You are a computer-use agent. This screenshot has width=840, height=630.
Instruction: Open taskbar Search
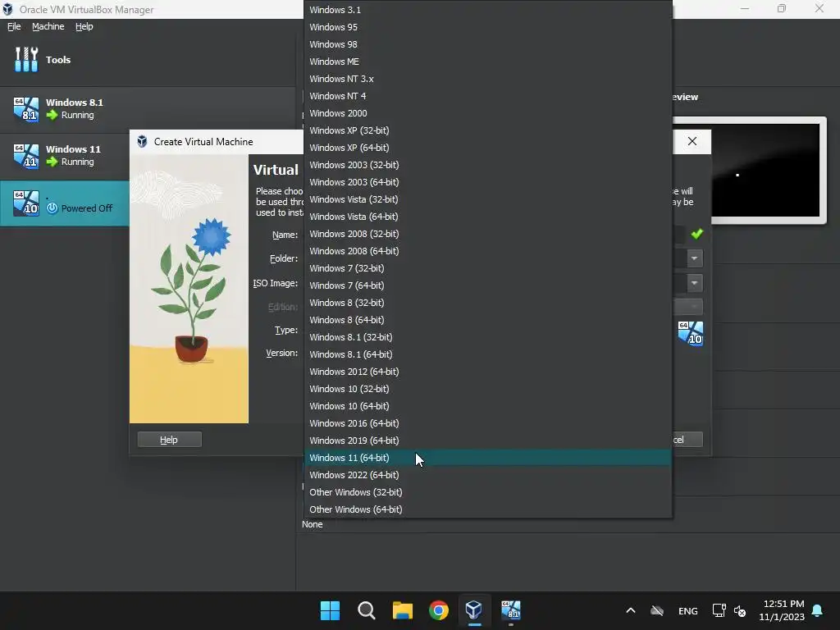367,610
